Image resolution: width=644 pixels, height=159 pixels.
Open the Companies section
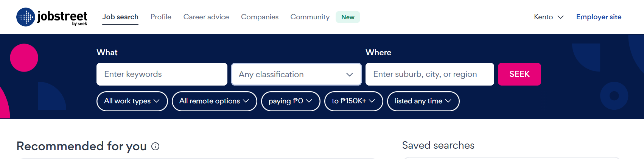260,17
